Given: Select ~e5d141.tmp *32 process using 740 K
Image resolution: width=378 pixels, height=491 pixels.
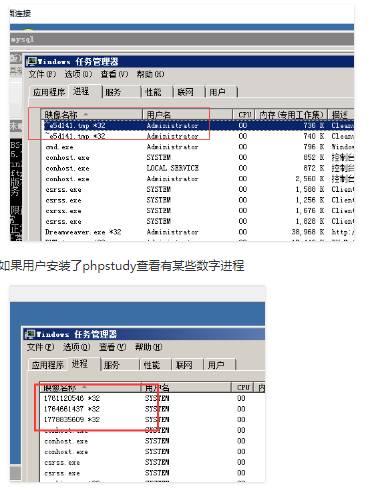Looking at the screenshot, I should 199,136.
